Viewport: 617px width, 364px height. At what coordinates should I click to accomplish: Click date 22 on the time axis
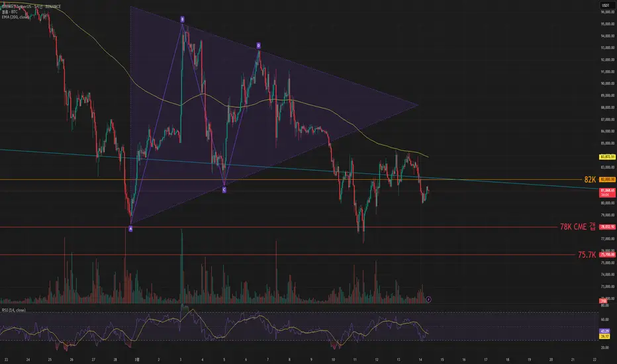point(594,359)
